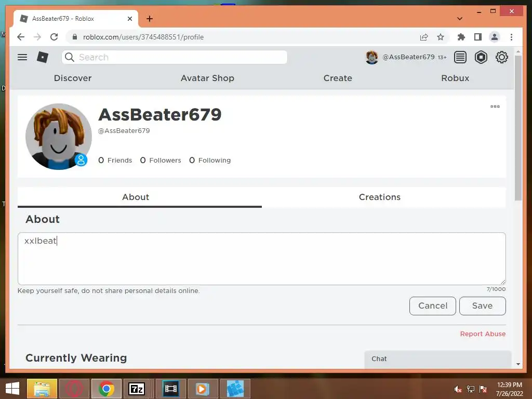The image size is (532, 399).
Task: Click the browser forward arrow
Action: tap(37, 37)
